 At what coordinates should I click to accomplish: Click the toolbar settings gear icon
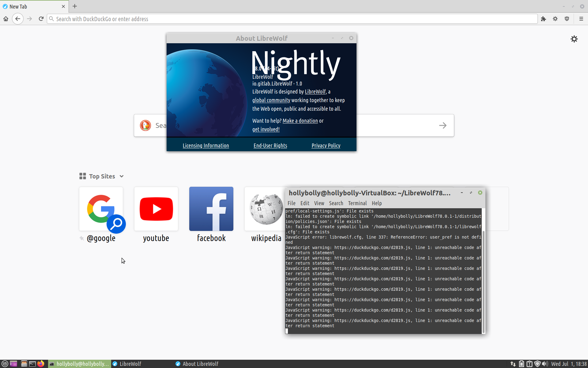click(555, 19)
